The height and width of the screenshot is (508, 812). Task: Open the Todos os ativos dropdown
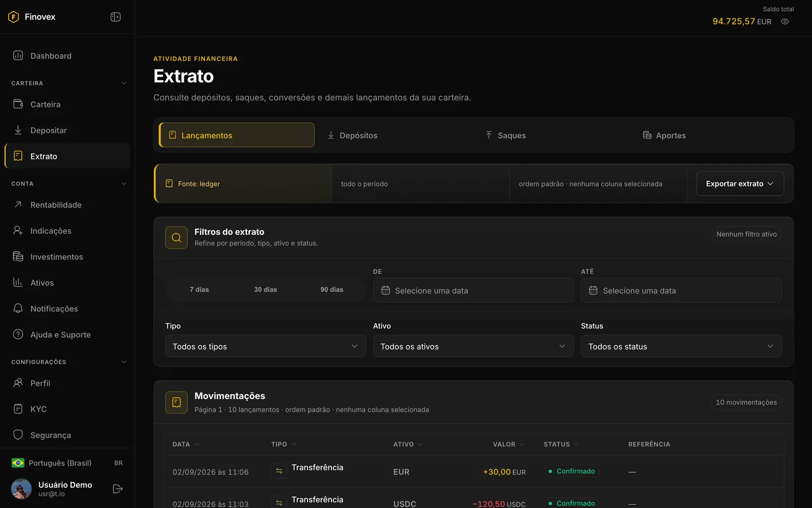click(473, 346)
